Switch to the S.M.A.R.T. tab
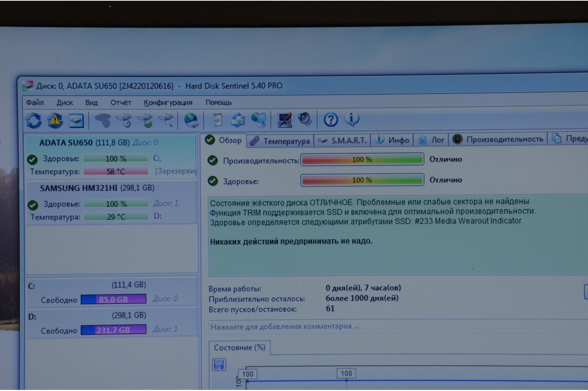This screenshot has width=588, height=391. [x=343, y=140]
